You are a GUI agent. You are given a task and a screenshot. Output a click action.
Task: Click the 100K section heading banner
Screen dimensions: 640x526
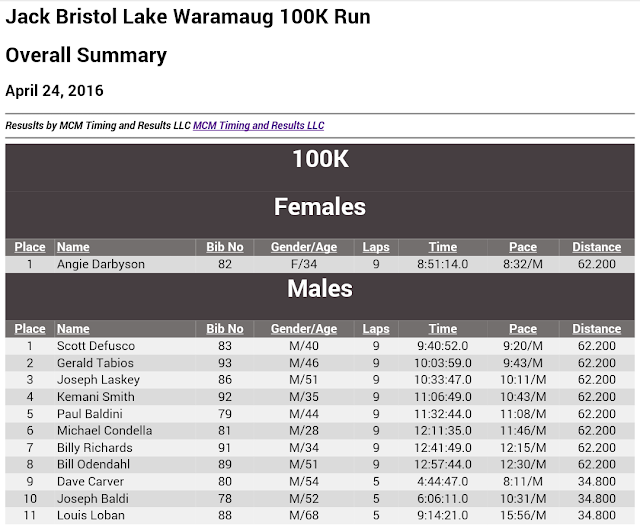(x=320, y=159)
